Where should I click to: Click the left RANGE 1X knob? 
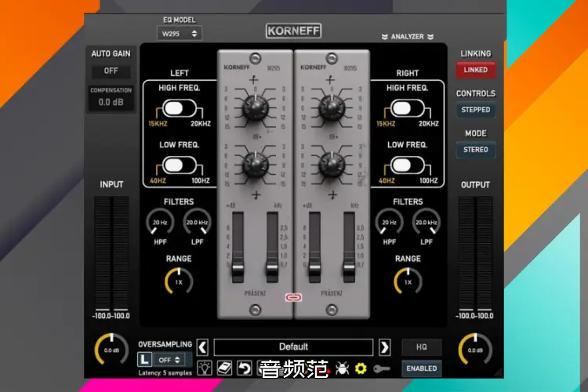(179, 281)
